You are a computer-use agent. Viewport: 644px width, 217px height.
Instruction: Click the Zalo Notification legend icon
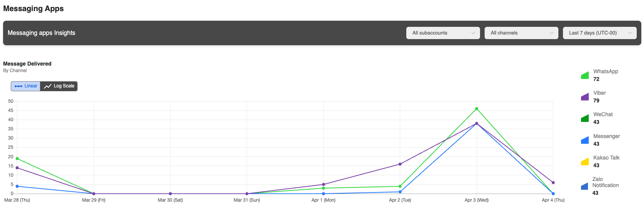coord(584,186)
